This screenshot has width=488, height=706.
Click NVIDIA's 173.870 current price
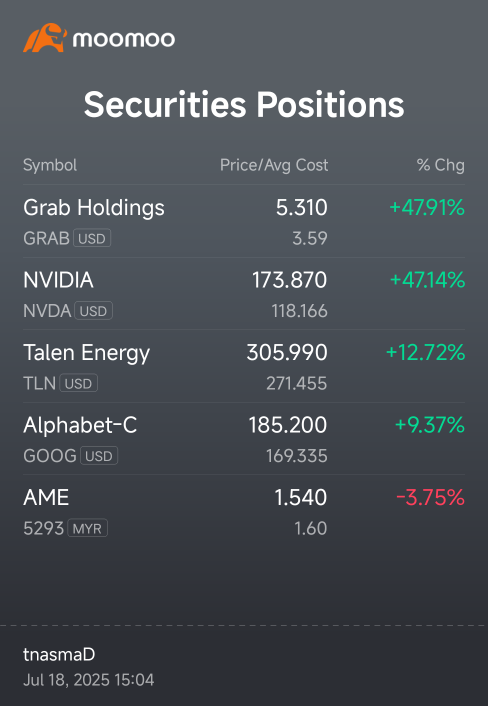pos(289,280)
